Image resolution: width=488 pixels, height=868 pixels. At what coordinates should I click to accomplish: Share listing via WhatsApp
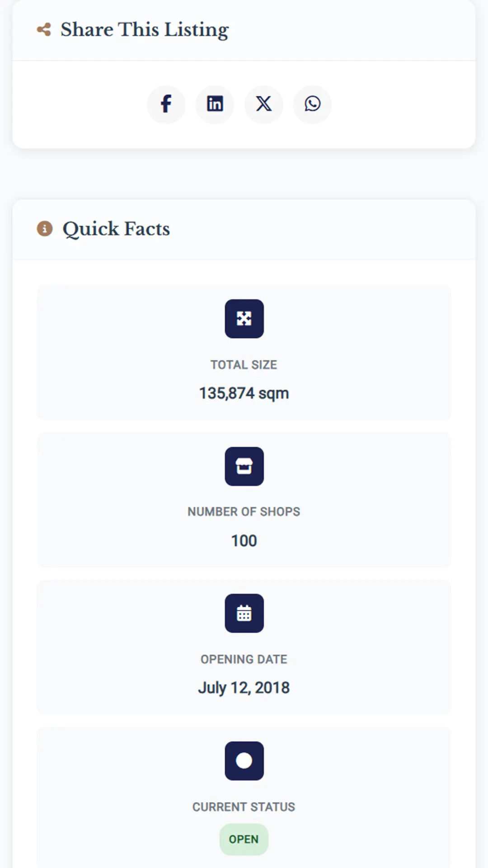(312, 104)
